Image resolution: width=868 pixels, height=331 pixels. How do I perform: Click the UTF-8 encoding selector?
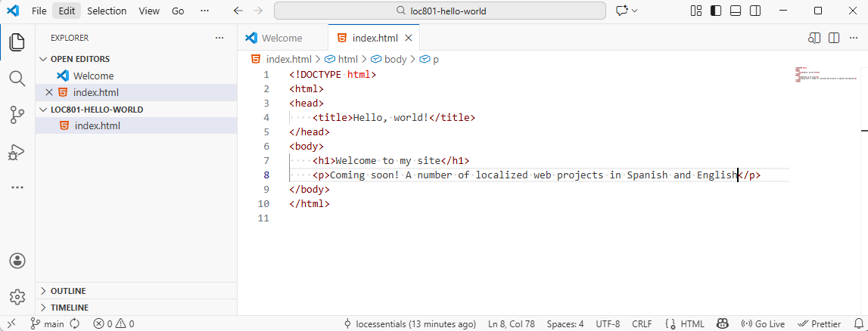[607, 323]
